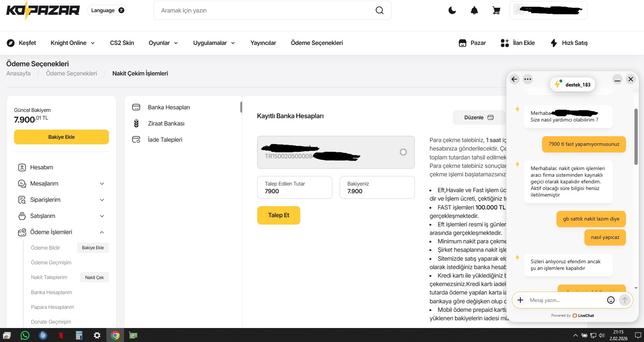Open the Keşfet menu item

21,43
